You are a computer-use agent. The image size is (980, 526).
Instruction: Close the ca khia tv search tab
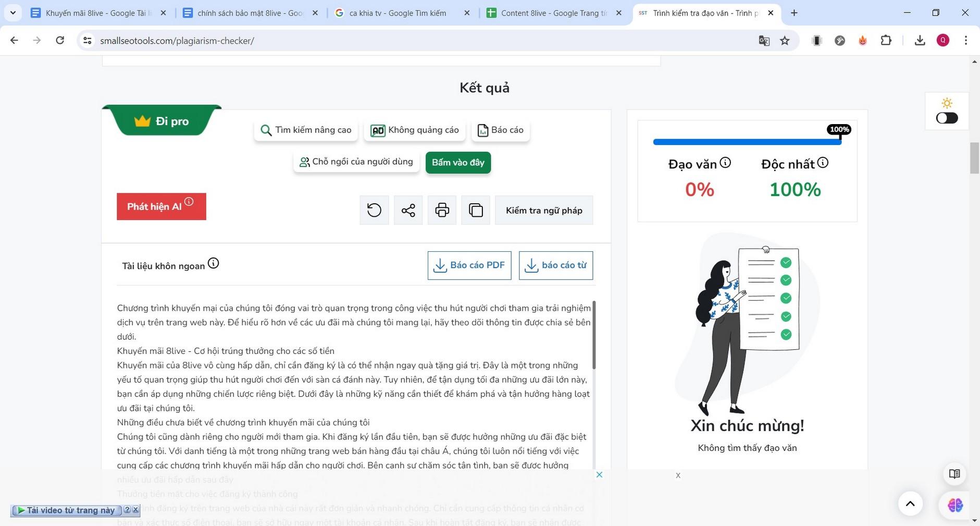point(467,13)
